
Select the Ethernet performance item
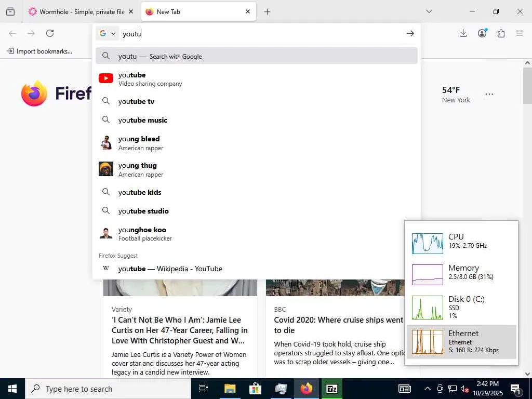[461, 342]
